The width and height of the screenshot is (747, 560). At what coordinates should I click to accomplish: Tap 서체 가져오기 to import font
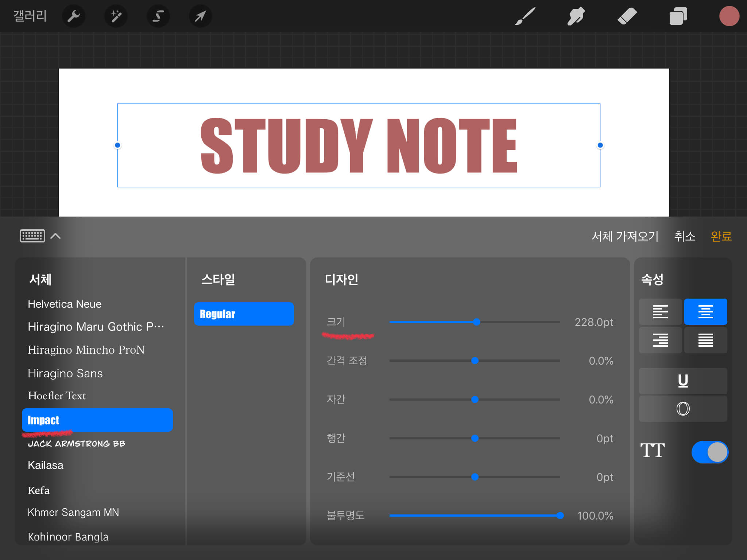coord(625,236)
